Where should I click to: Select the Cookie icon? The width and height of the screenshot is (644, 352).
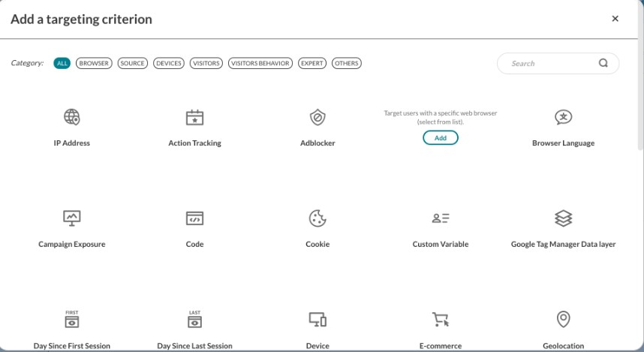[x=317, y=218]
